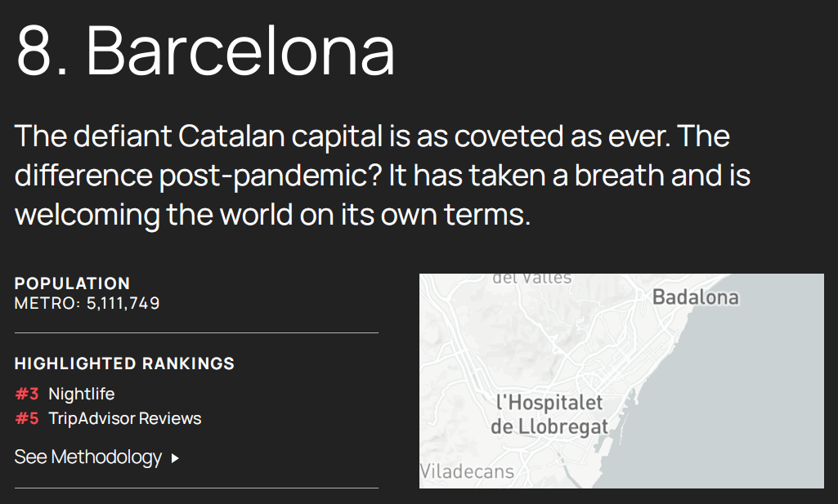The height and width of the screenshot is (504, 838).
Task: Click the POPULATION heading
Action: point(72,283)
